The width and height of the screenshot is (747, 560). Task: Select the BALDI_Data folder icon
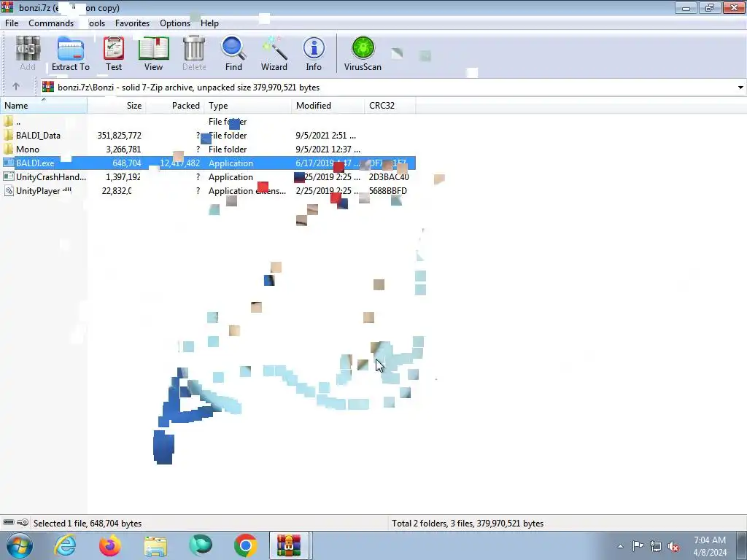click(8, 135)
